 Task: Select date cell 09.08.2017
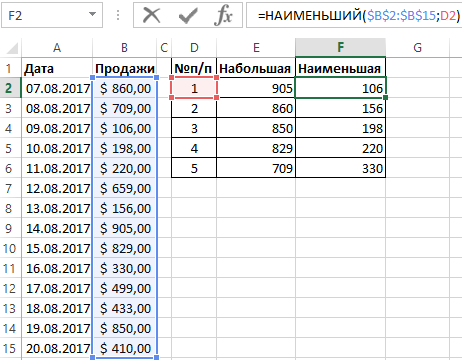tap(57, 128)
